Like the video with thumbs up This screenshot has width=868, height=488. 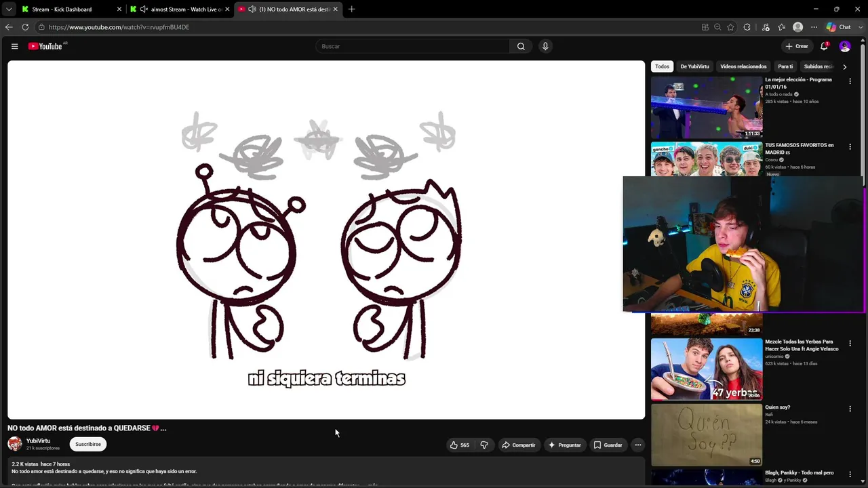point(459,445)
